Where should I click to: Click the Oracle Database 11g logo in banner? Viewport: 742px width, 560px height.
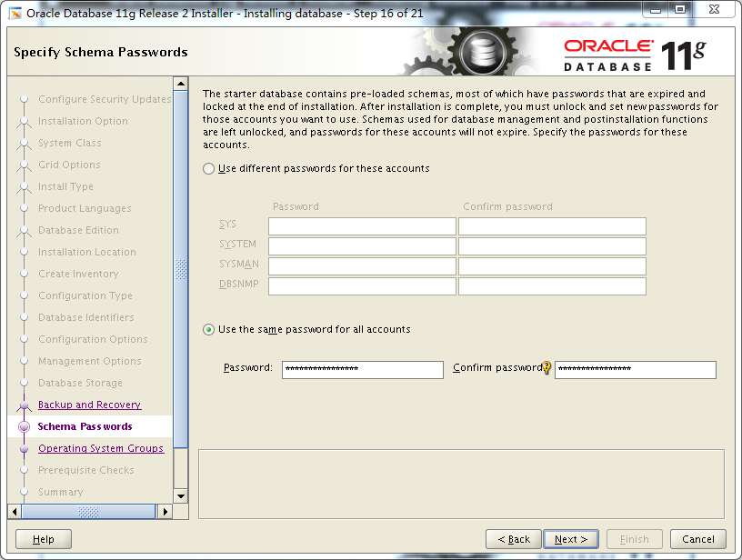[637, 52]
